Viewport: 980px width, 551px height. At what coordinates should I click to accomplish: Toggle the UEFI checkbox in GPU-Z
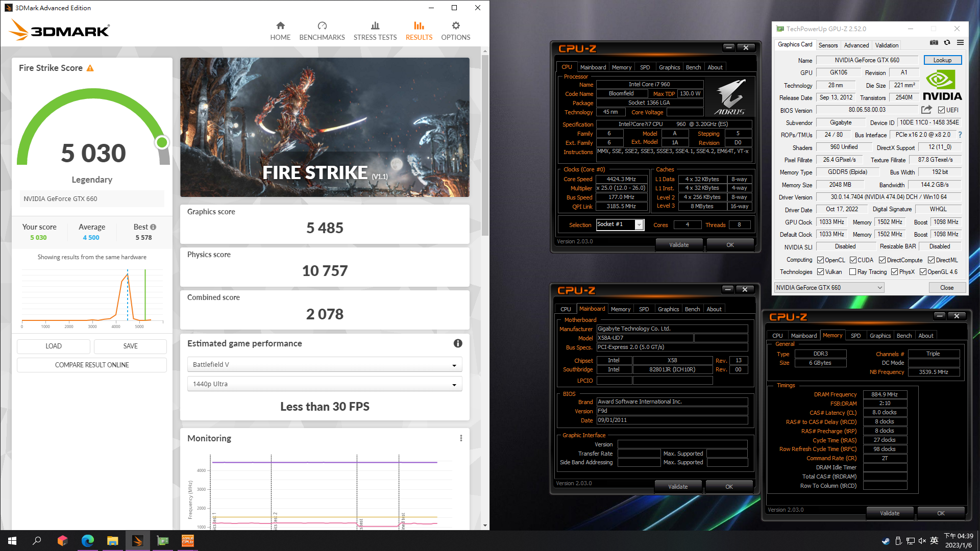tap(941, 110)
